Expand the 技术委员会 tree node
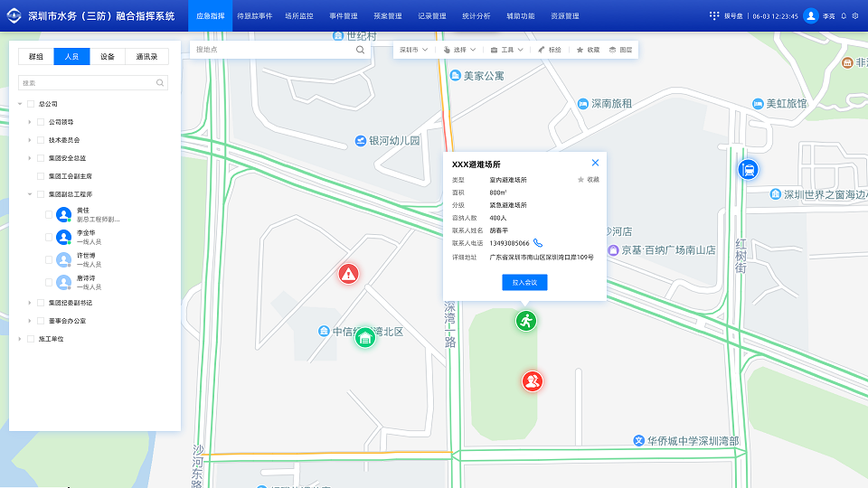This screenshot has width=868, height=488. coord(29,140)
